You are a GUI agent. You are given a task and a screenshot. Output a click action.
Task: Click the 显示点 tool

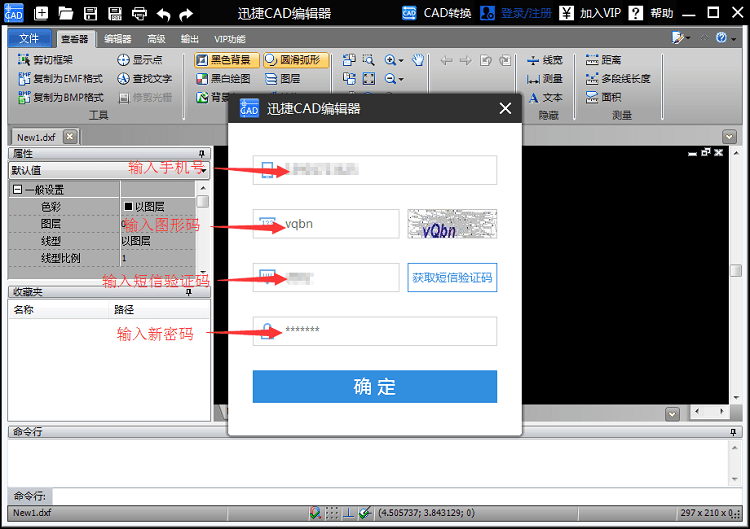click(x=140, y=60)
